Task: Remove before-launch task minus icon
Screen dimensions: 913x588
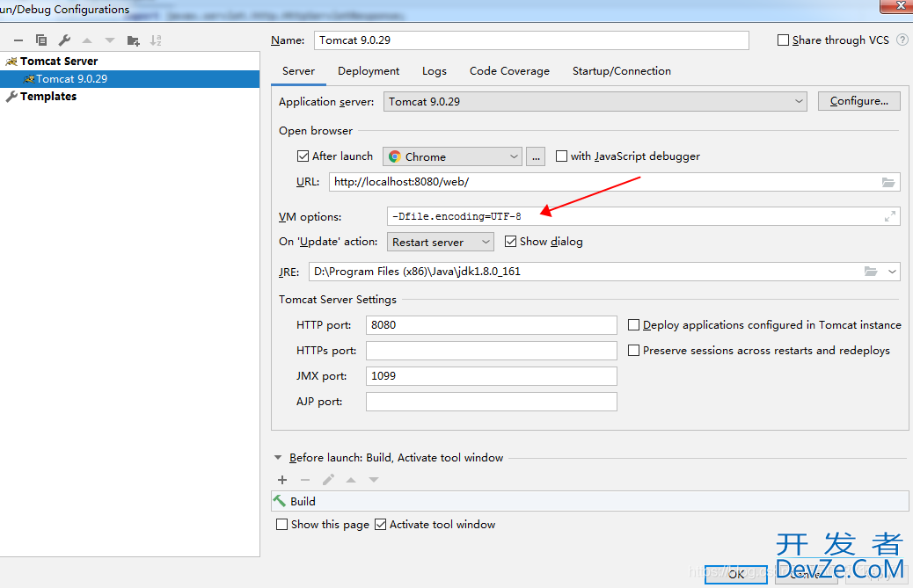Action: (x=305, y=480)
